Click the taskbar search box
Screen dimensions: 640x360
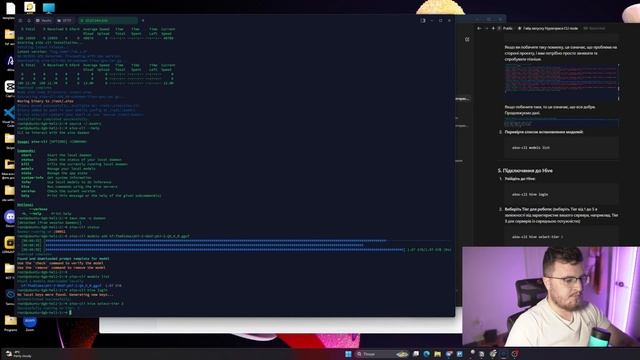click(x=382, y=354)
